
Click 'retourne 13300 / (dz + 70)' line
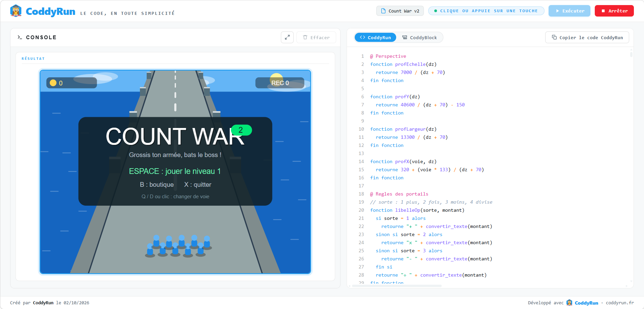pos(412,137)
